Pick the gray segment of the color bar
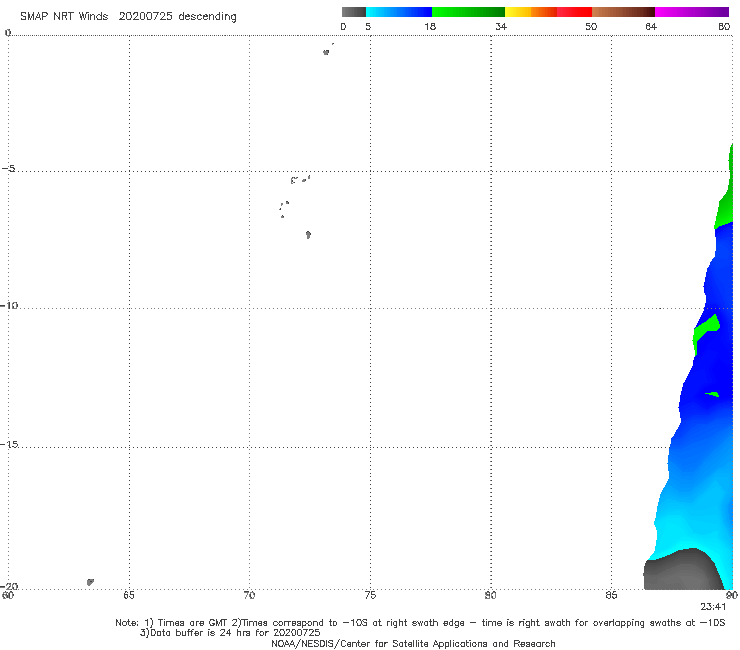740x650 pixels. (354, 12)
